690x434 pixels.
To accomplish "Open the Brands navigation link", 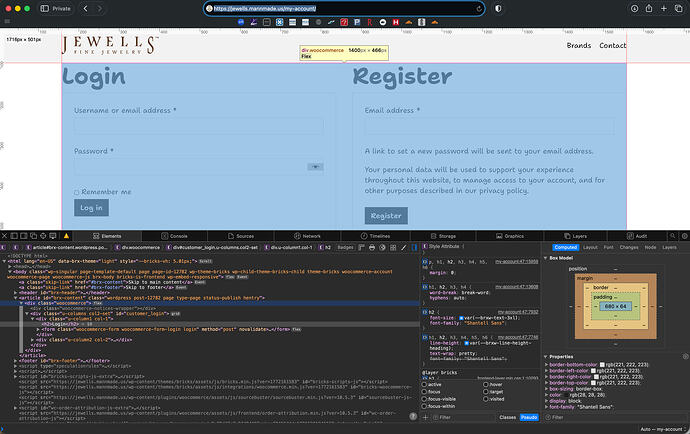I will tap(579, 45).
